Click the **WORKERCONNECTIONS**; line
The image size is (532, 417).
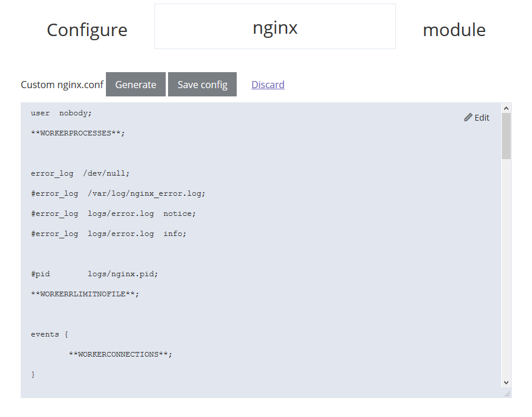(121, 354)
